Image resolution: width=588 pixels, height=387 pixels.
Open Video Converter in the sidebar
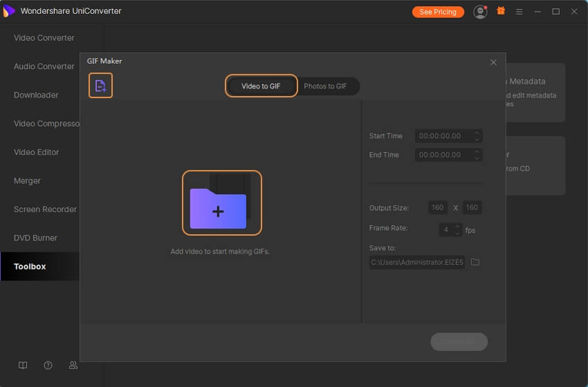coord(44,38)
